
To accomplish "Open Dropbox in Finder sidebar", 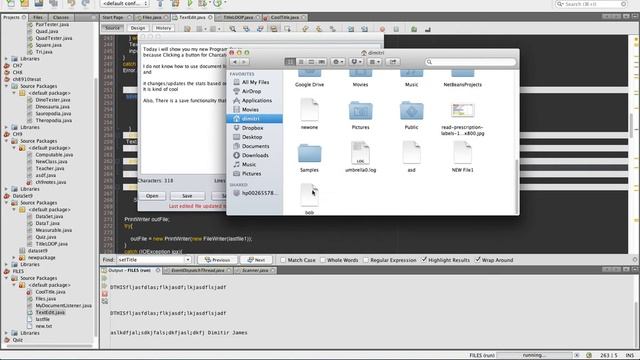I will click(x=254, y=128).
